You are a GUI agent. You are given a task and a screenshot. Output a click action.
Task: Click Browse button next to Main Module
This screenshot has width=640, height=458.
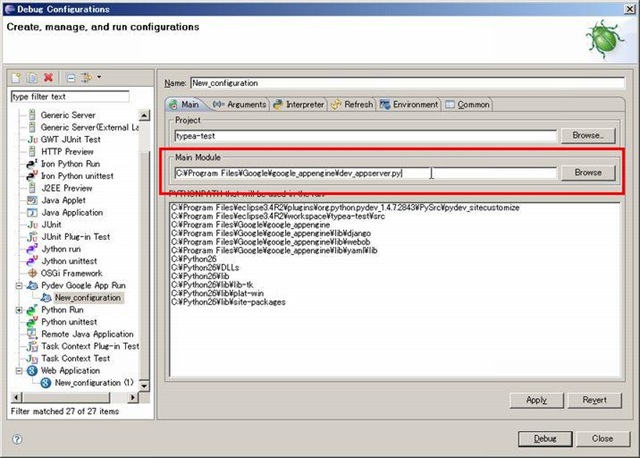587,172
